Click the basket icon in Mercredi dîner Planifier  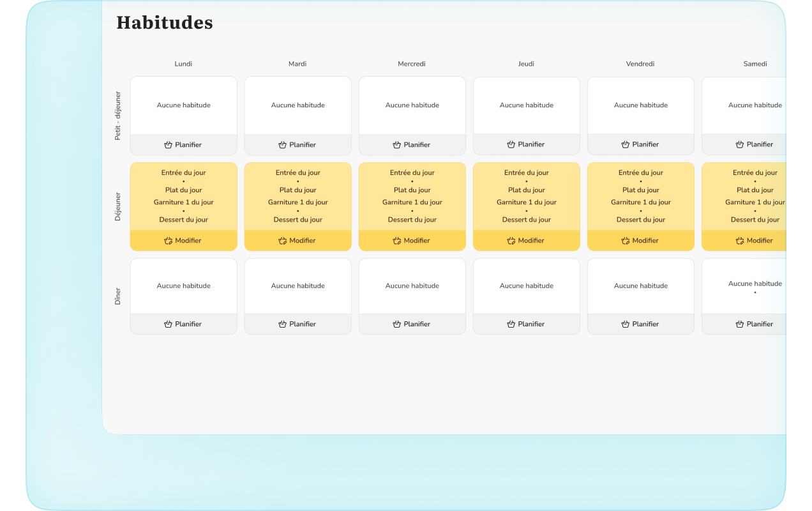(396, 324)
